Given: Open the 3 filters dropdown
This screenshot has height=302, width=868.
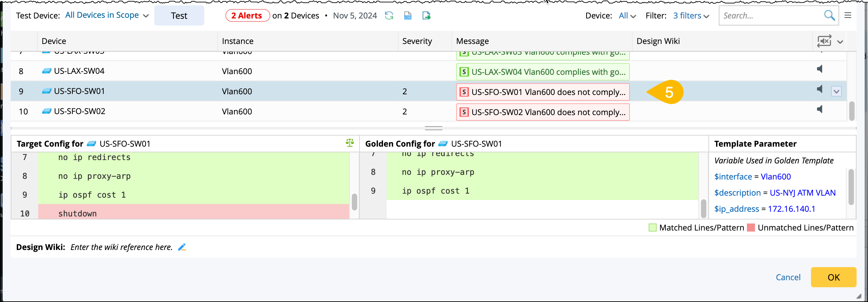Looking at the screenshot, I should click(691, 16).
